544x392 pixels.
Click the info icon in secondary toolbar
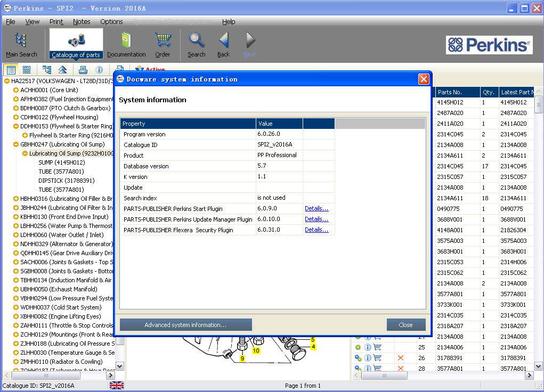[99, 70]
